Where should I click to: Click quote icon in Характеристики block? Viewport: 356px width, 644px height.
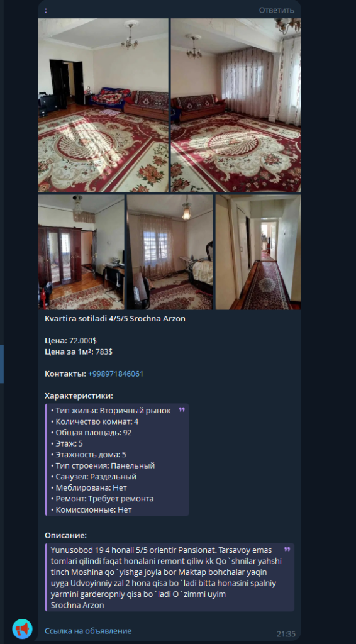pyautogui.click(x=182, y=410)
